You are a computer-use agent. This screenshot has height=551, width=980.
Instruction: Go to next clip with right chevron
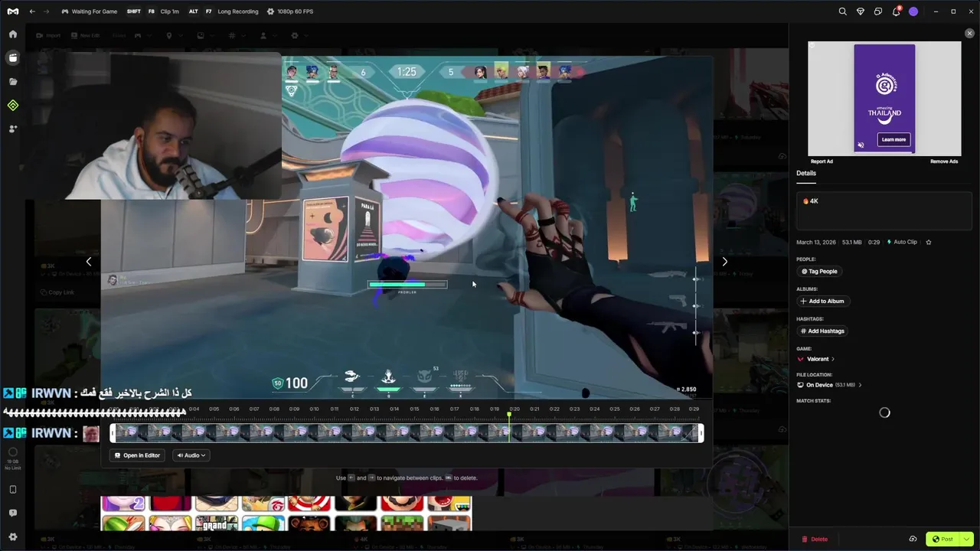pyautogui.click(x=724, y=262)
